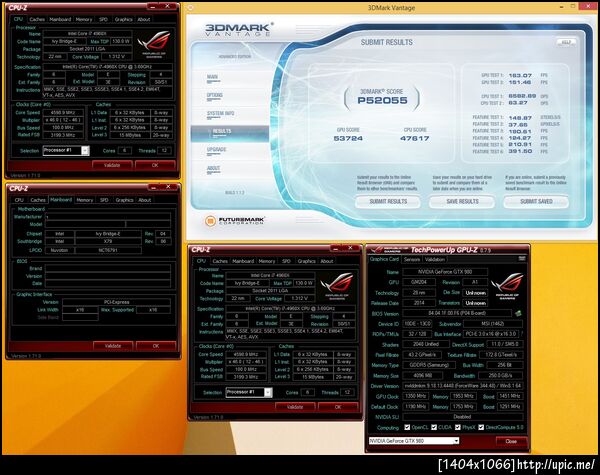Toggle the OpenCL checkbox
600x475 pixels.
pos(407,427)
